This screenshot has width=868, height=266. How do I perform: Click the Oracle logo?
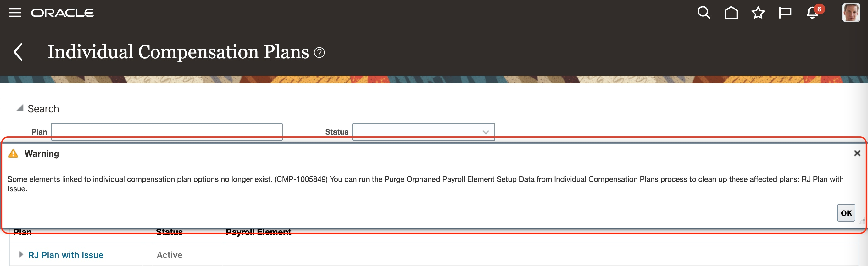pos(62,13)
